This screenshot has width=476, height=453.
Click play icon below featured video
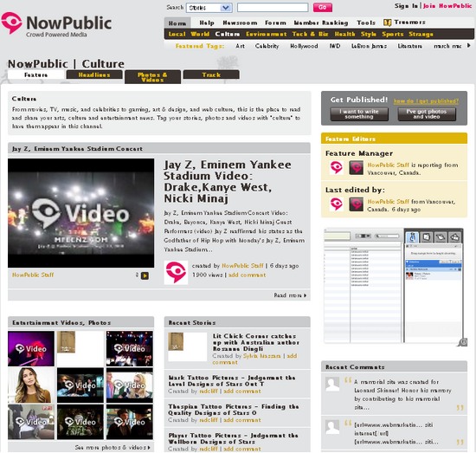[145, 275]
